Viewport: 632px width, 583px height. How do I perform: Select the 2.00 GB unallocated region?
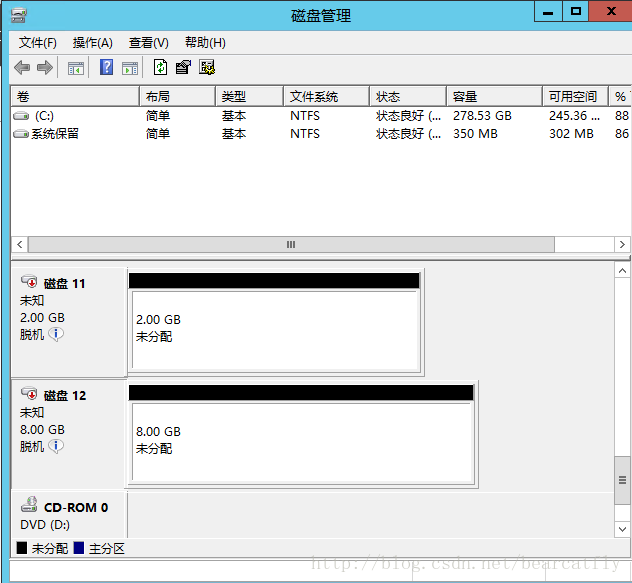[x=274, y=328]
